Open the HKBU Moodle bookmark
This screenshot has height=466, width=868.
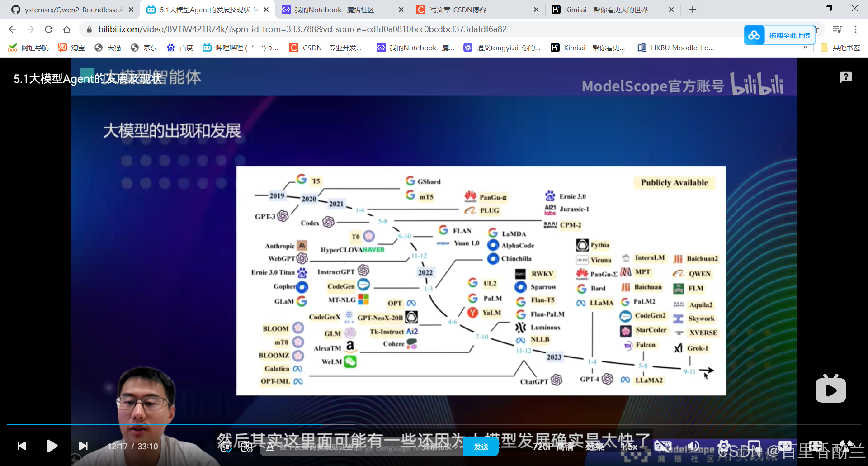coord(676,48)
